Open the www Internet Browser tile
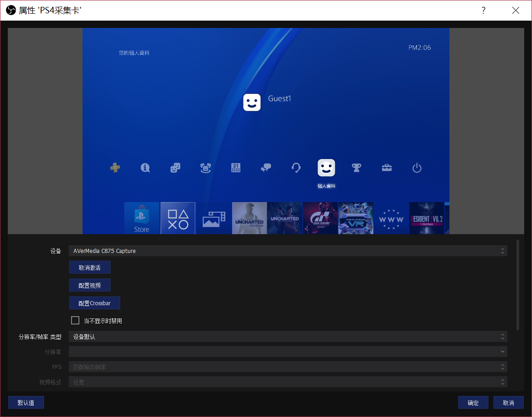The height and width of the screenshot is (417, 532). coord(391,218)
